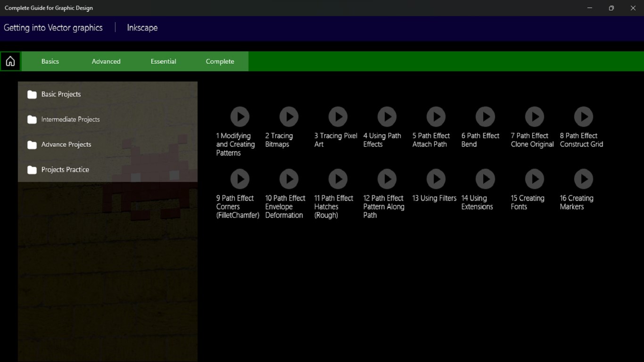644x362 pixels.
Task: Start the 16 Creating Markers video
Action: coord(583,179)
